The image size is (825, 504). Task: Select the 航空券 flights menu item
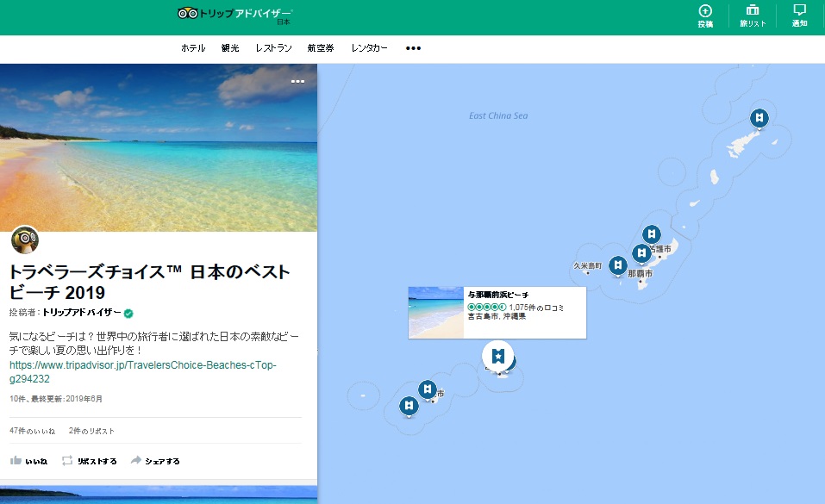pyautogui.click(x=321, y=48)
